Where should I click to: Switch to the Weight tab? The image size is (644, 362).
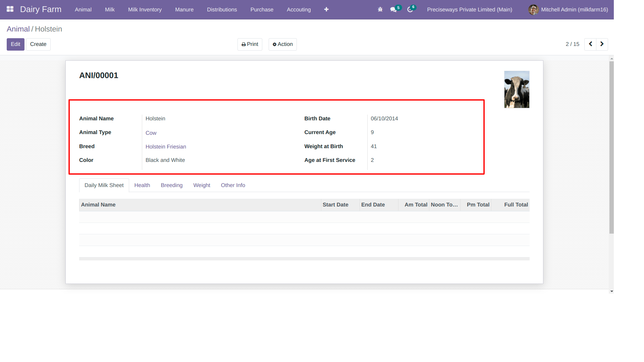pos(202,185)
